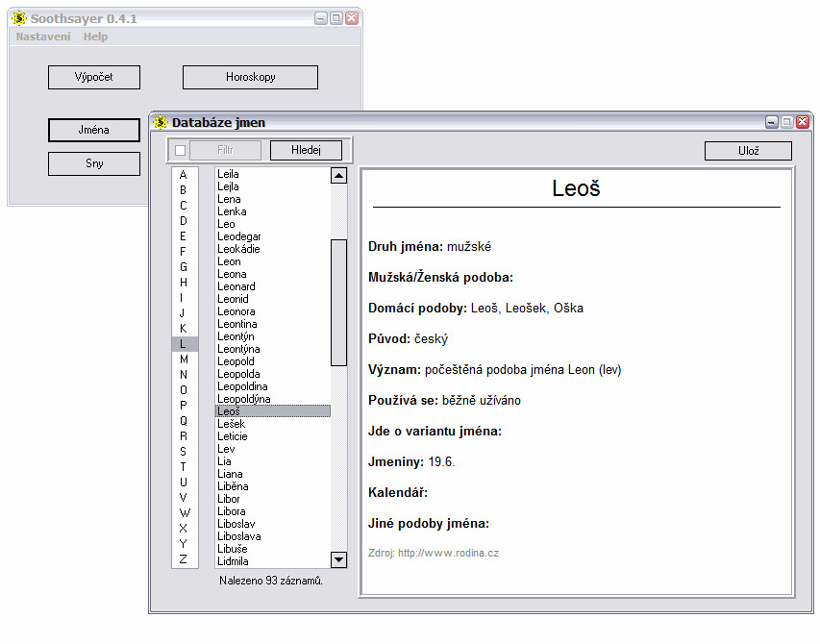The image size is (820, 644).
Task: Select the name Leontina in the list
Action: (273, 324)
